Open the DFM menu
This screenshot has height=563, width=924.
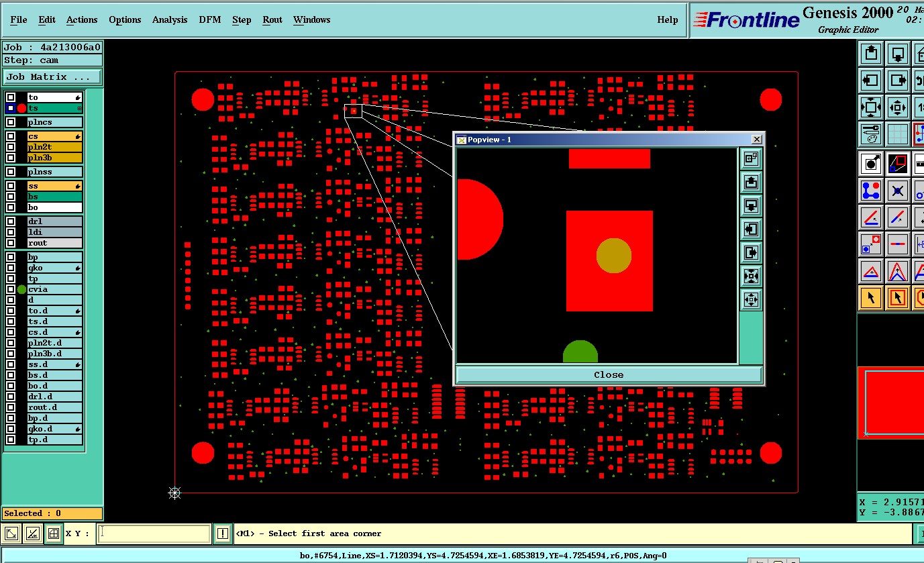(x=209, y=19)
